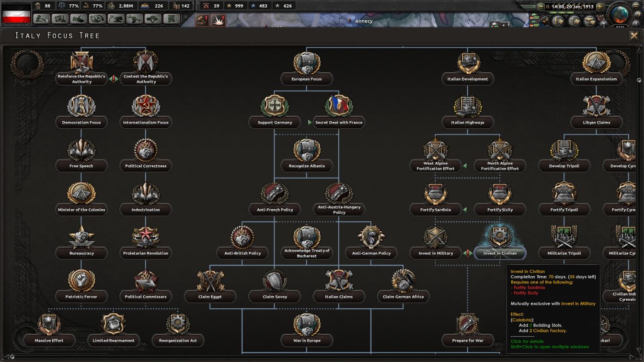
Task: Select the Italian Expansionism focus
Action: (x=597, y=68)
